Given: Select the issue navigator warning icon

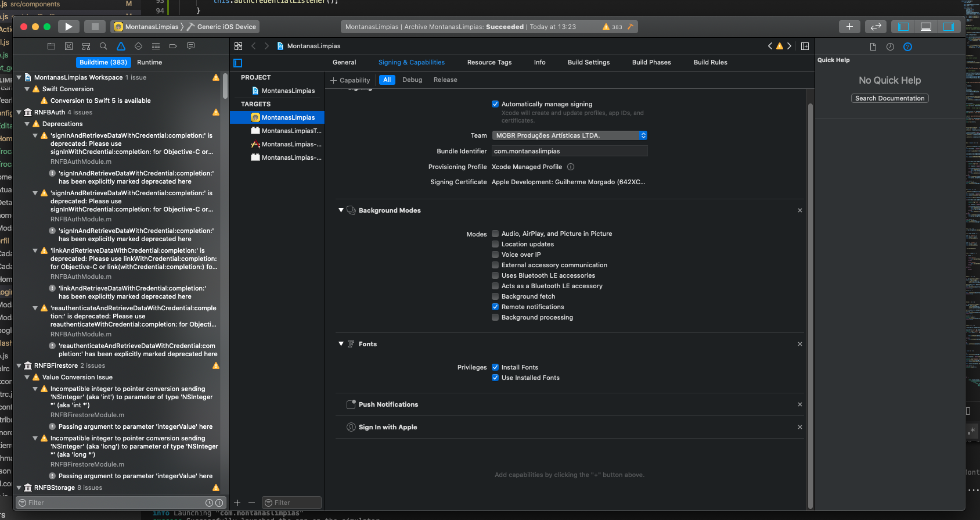Looking at the screenshot, I should (121, 46).
